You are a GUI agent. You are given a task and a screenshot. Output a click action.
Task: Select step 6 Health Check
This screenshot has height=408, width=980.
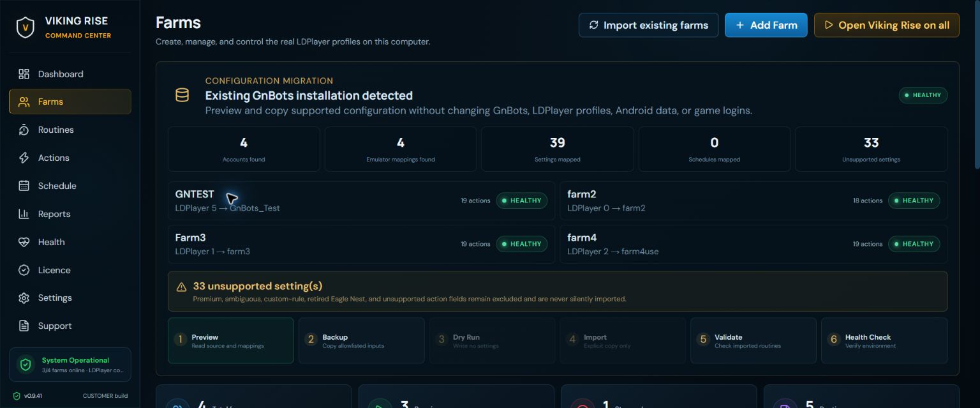pos(884,341)
